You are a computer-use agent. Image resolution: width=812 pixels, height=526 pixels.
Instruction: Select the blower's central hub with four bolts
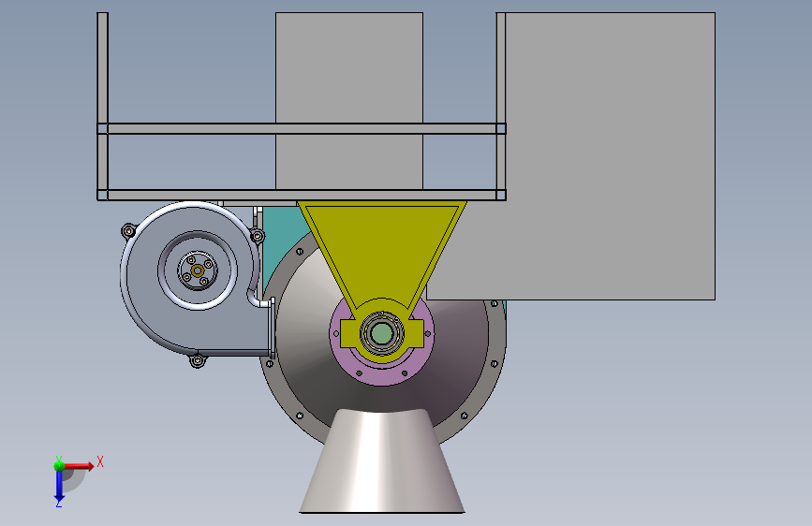[x=198, y=270]
